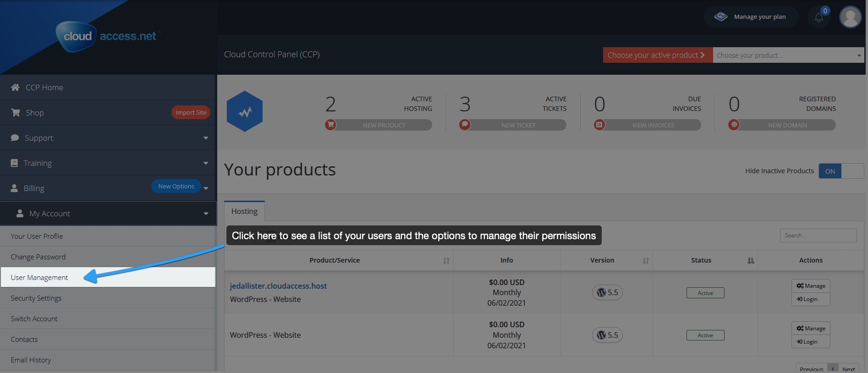Click the chat icon beside New Ticket
The width and height of the screenshot is (868, 373).
[x=465, y=125]
